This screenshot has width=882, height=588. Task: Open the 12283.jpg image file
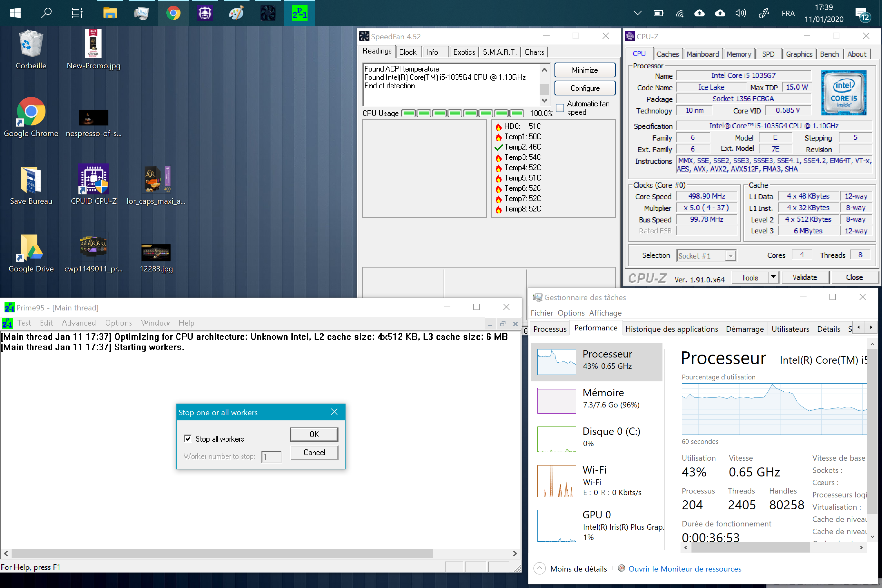pos(156,252)
